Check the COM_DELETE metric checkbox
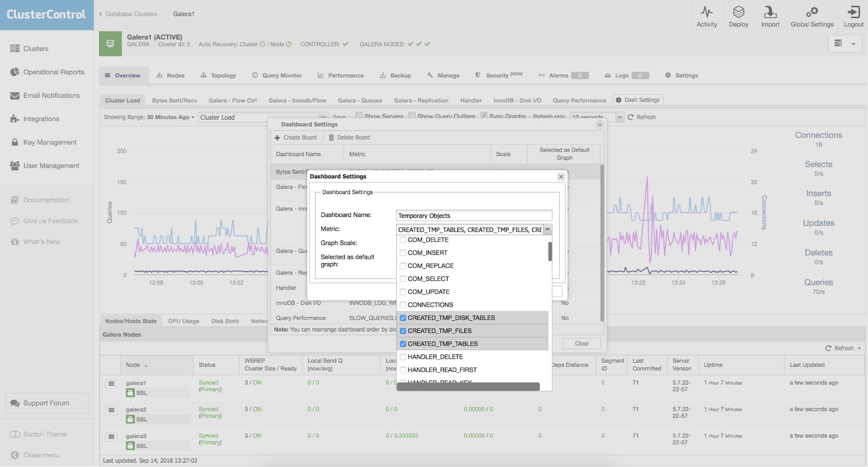The image size is (868, 467). point(403,240)
